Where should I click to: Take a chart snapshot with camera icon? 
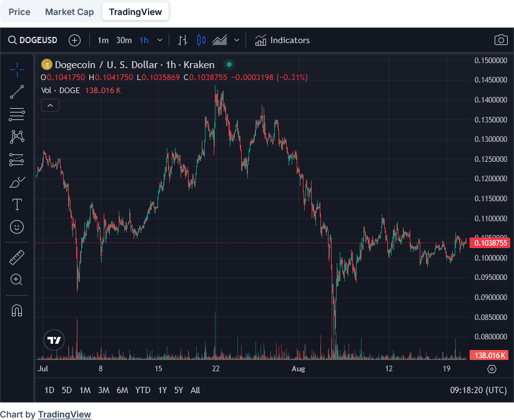click(x=500, y=40)
